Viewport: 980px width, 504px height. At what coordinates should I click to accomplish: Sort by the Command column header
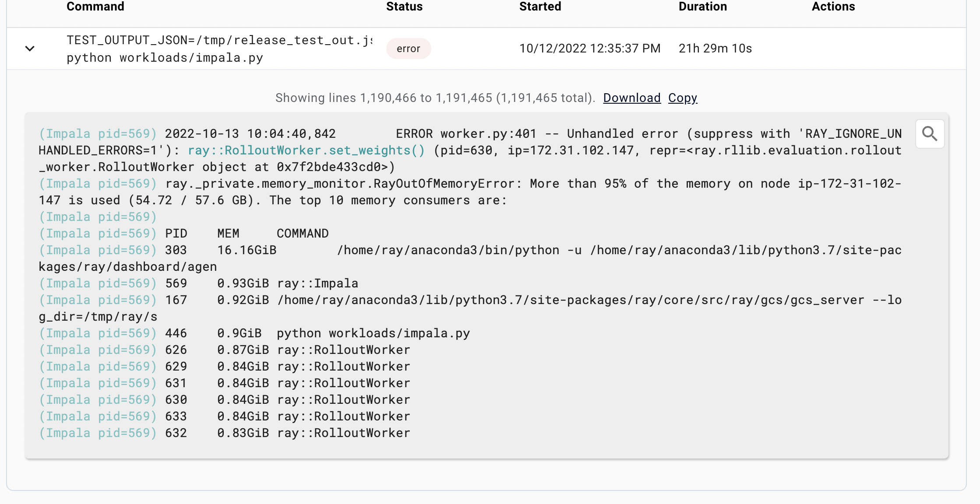coord(95,7)
